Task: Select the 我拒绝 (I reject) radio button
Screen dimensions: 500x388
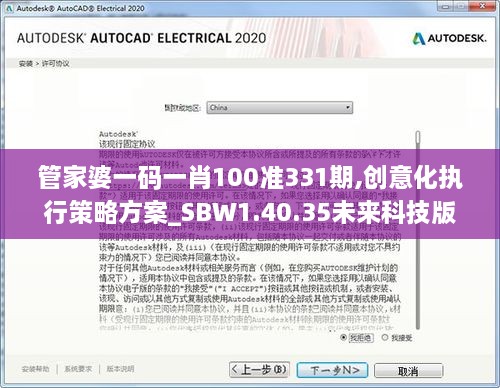Action: pos(343,338)
